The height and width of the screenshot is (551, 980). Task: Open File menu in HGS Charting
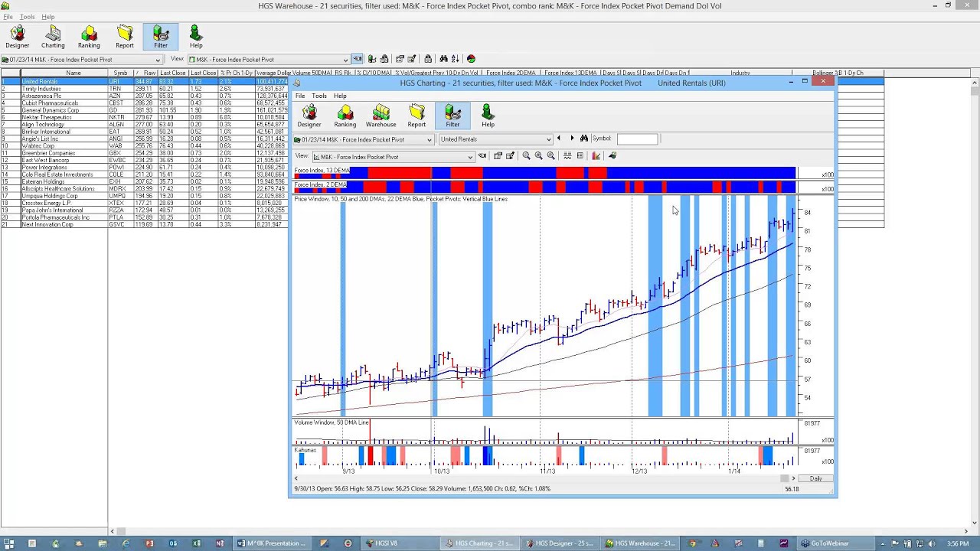[x=300, y=96]
